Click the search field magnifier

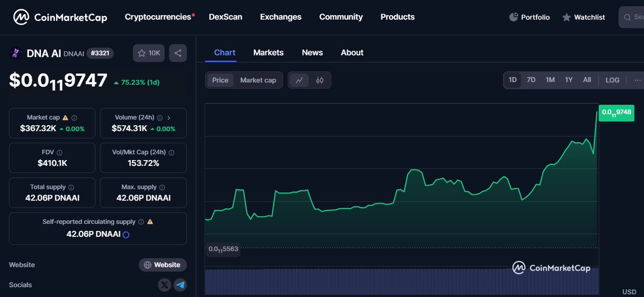(x=628, y=17)
